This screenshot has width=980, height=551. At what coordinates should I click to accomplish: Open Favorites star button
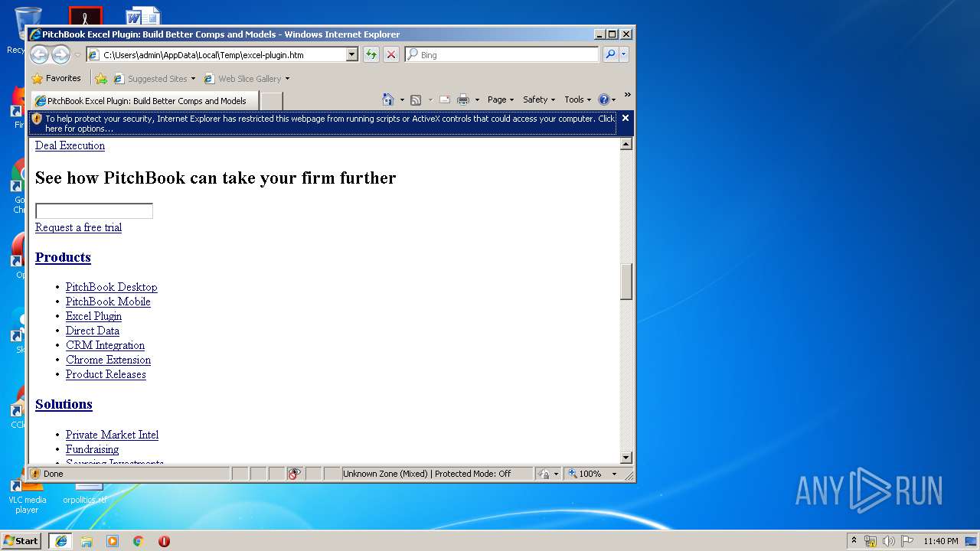[56, 78]
